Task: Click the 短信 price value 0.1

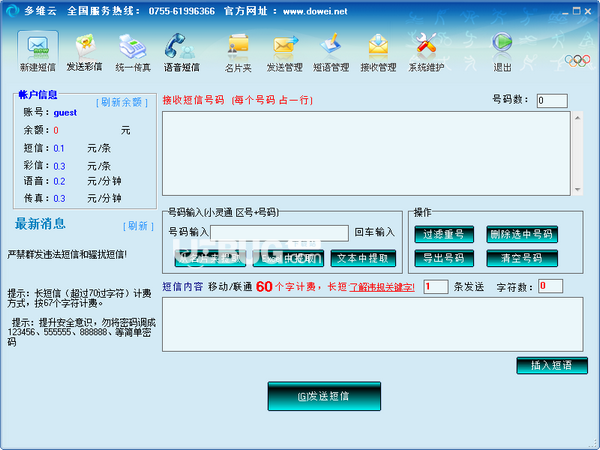Action: pyautogui.click(x=59, y=148)
